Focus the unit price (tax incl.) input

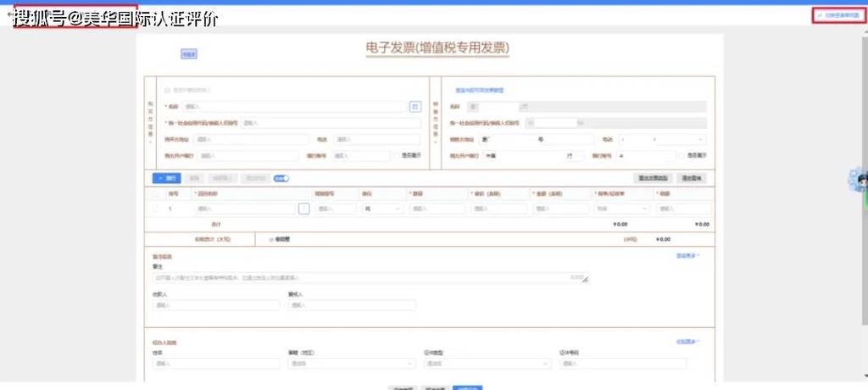coord(499,209)
